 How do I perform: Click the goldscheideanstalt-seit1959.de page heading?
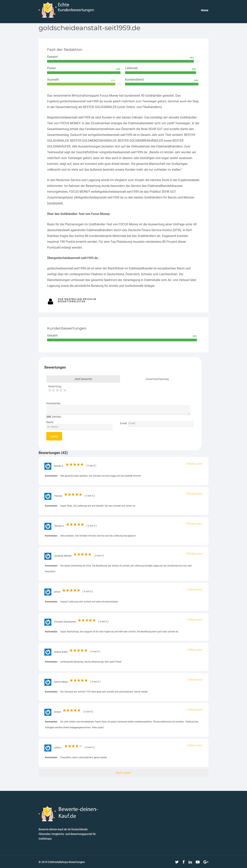pyautogui.click(x=90, y=28)
